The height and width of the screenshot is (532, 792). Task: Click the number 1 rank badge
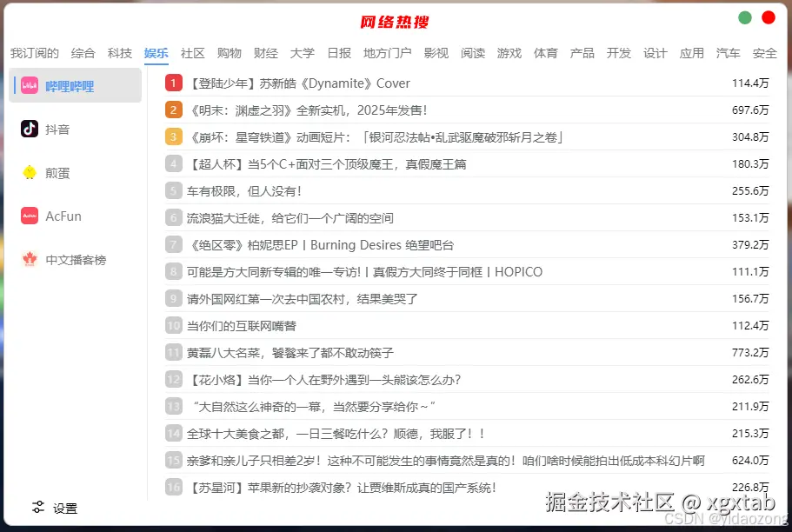tap(173, 84)
